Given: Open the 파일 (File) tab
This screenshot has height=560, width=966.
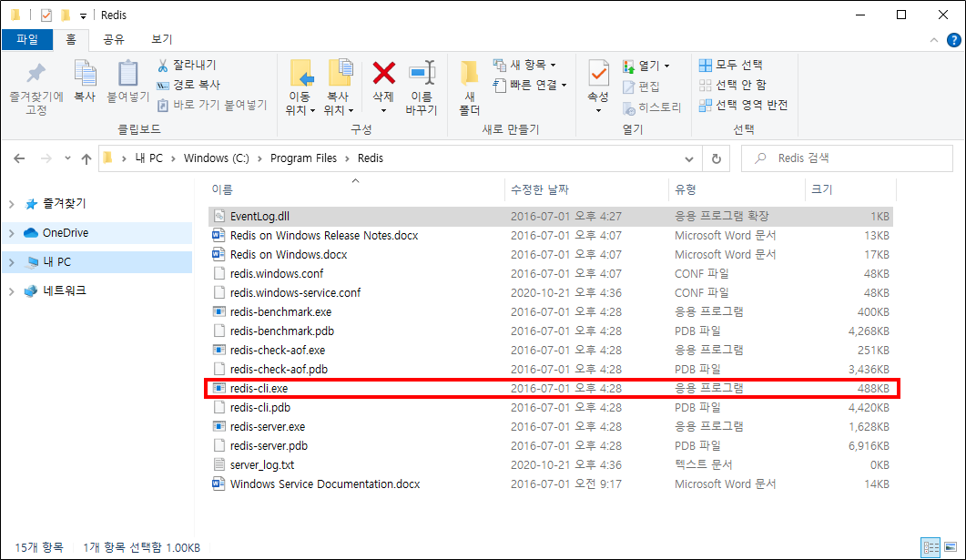Looking at the screenshot, I should point(27,39).
